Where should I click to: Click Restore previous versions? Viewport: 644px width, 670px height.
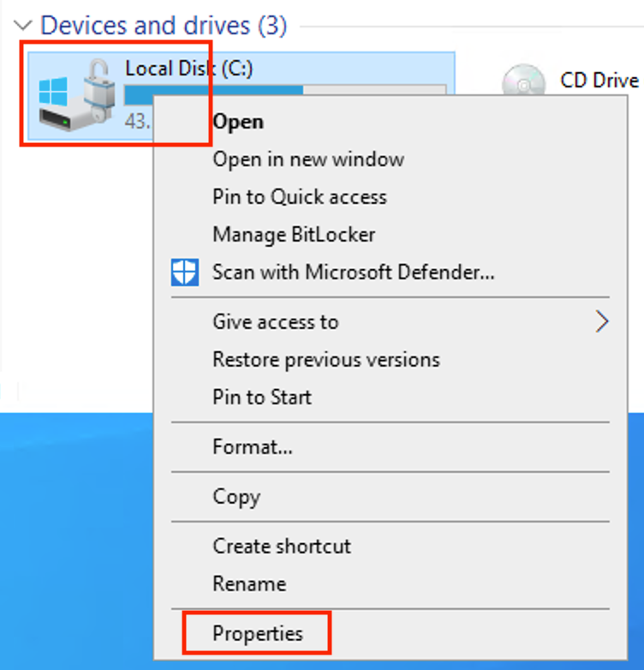[x=390, y=360]
